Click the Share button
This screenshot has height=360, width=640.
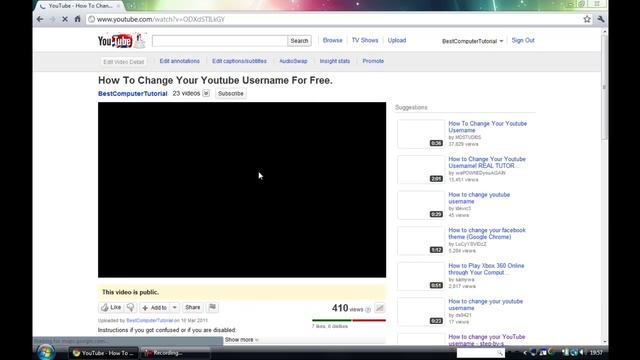click(192, 307)
